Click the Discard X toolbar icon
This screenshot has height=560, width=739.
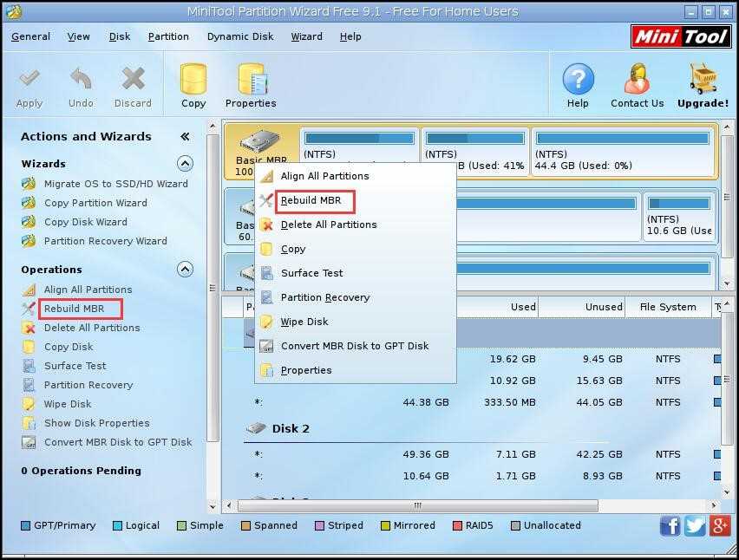[133, 79]
